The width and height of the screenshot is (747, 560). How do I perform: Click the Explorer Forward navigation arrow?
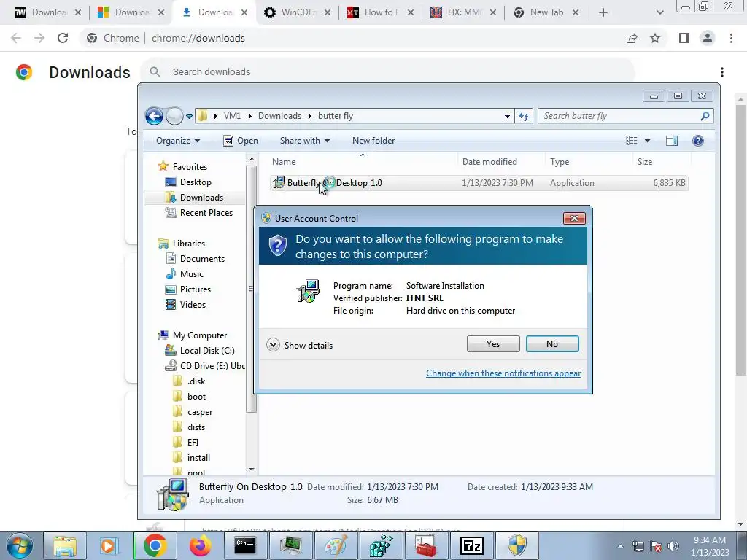pyautogui.click(x=174, y=116)
